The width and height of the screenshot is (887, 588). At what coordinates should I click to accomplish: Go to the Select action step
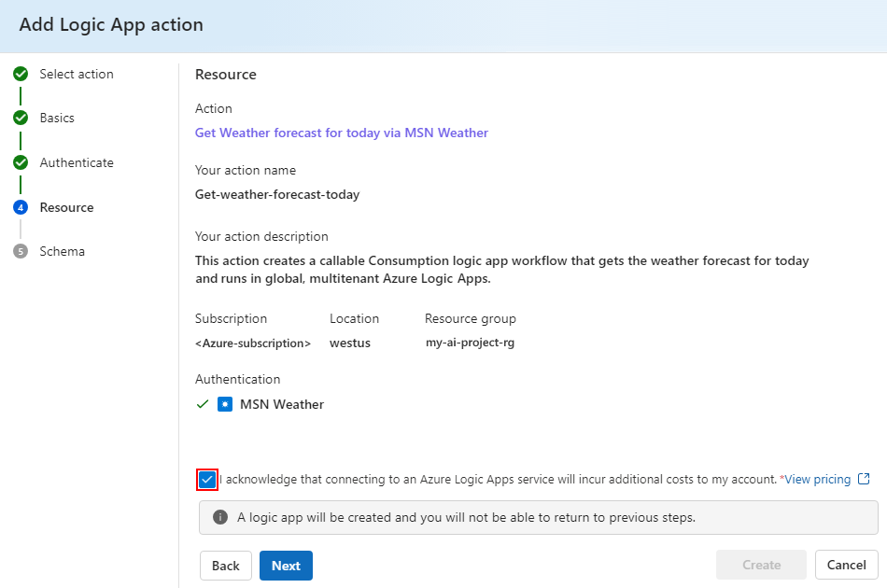point(77,74)
